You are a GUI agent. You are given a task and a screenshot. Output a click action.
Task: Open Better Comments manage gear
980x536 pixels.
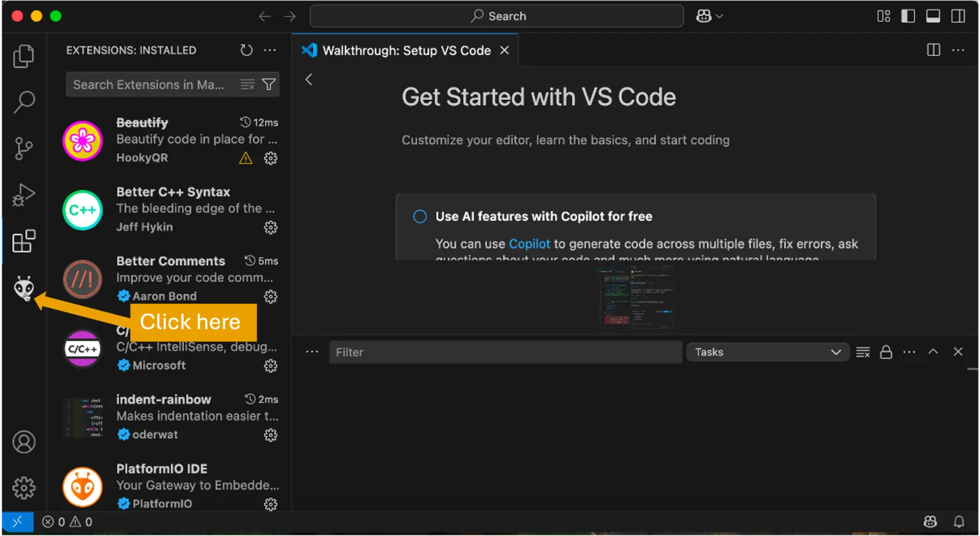pyautogui.click(x=271, y=296)
